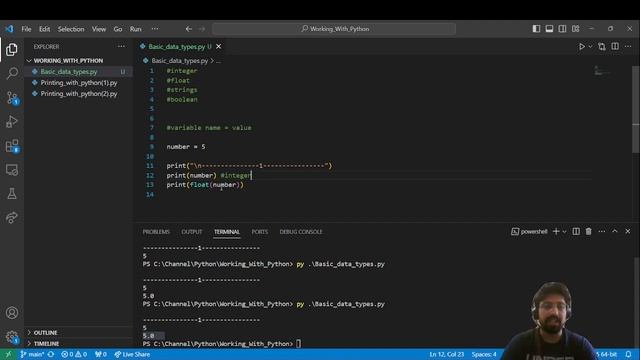Open the Remote Explorer view
Viewport: 640px width, 360px height.
[x=12, y=170]
